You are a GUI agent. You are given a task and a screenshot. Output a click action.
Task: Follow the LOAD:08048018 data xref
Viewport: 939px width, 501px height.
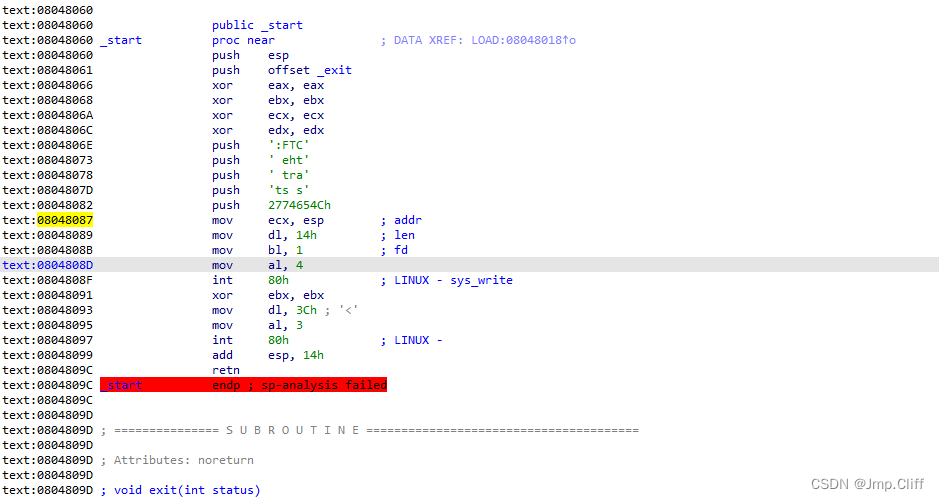coord(523,40)
